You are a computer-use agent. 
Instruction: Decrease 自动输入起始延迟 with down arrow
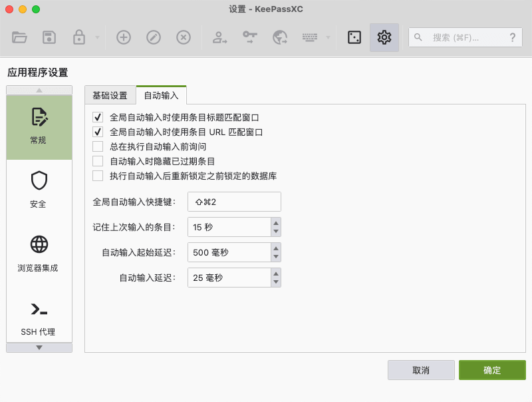(276, 257)
